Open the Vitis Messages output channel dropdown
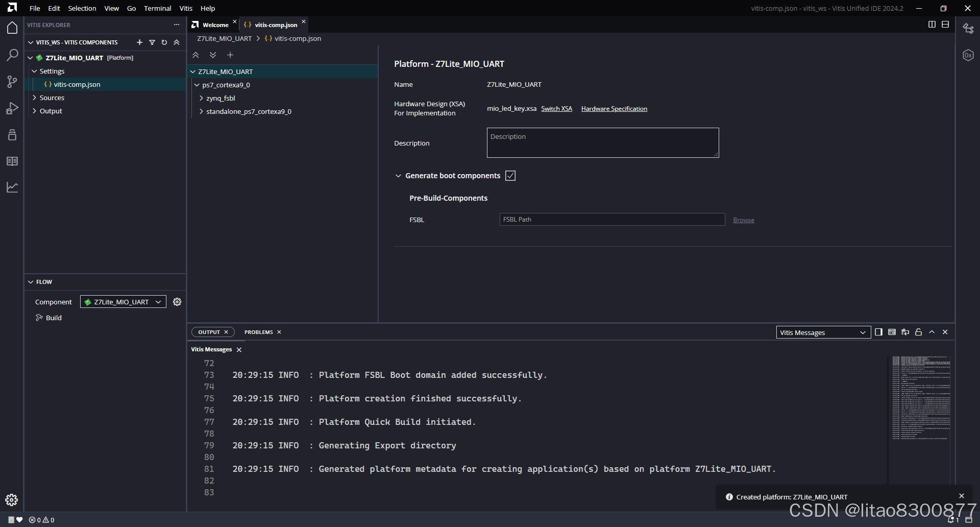The height and width of the screenshot is (527, 980). click(x=823, y=332)
